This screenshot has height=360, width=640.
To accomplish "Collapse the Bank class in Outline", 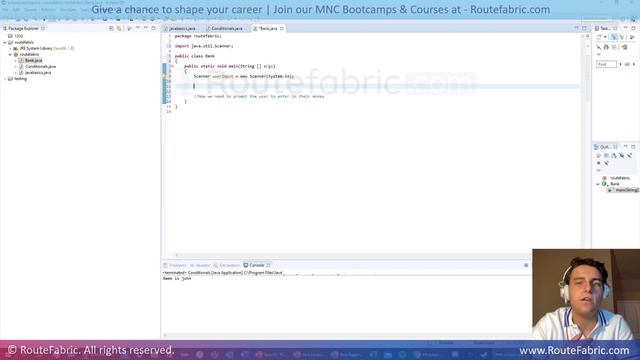I will click(598, 184).
